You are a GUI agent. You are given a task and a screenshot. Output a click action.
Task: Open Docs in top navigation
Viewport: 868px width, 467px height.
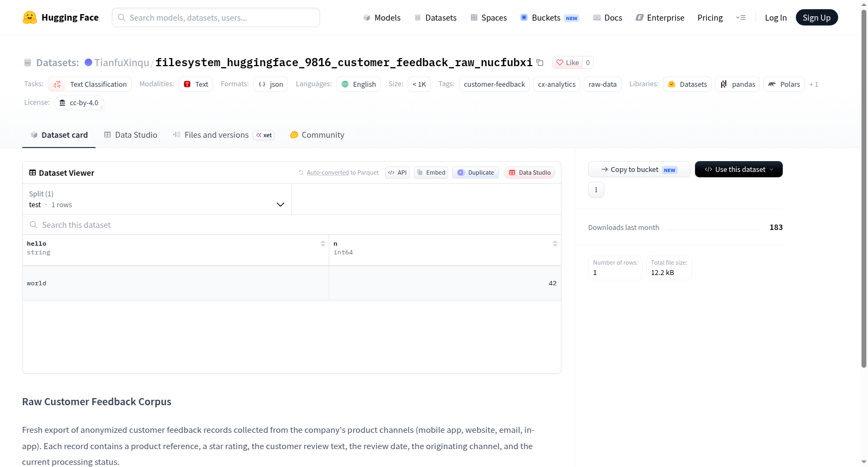[607, 17]
